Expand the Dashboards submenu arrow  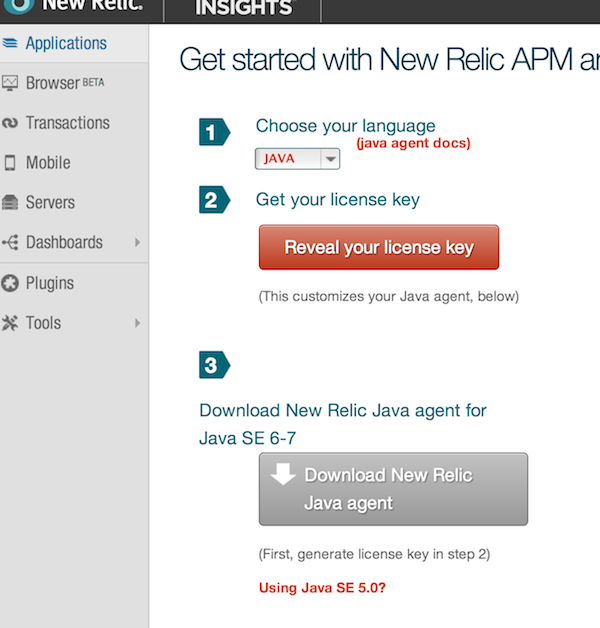[137, 242]
